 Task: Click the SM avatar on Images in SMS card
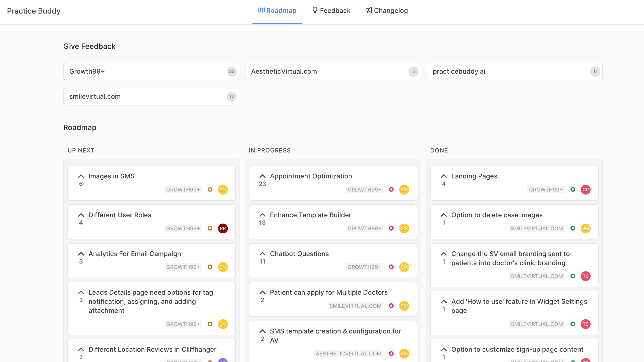223,189
